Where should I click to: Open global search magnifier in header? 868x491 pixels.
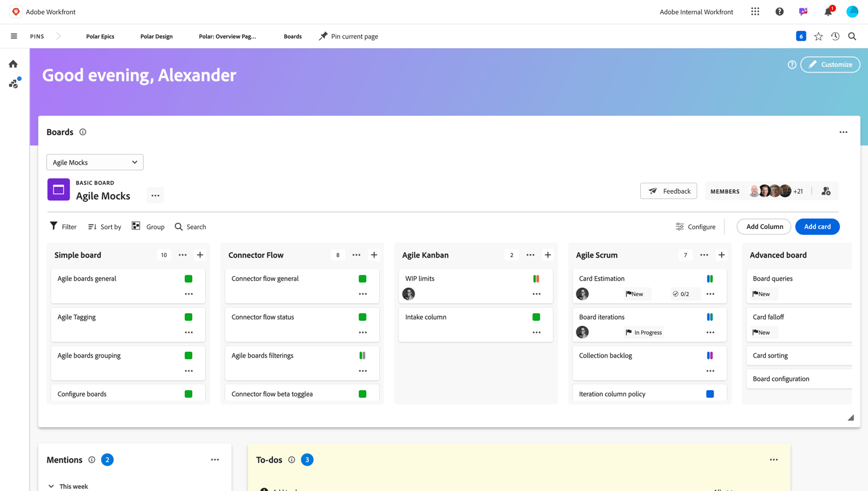click(x=852, y=36)
